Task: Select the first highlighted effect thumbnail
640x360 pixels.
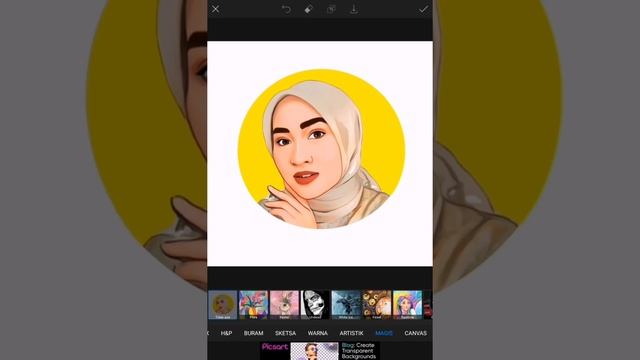Action: 223,304
